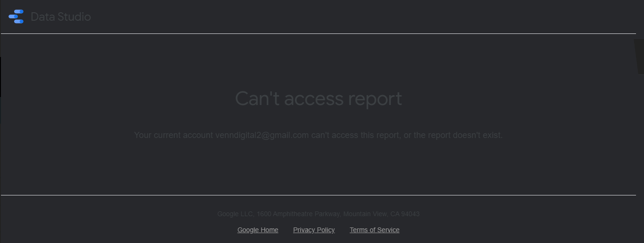Click the 1600 Amphitheatre Parkway address text

pyautogui.click(x=298, y=214)
